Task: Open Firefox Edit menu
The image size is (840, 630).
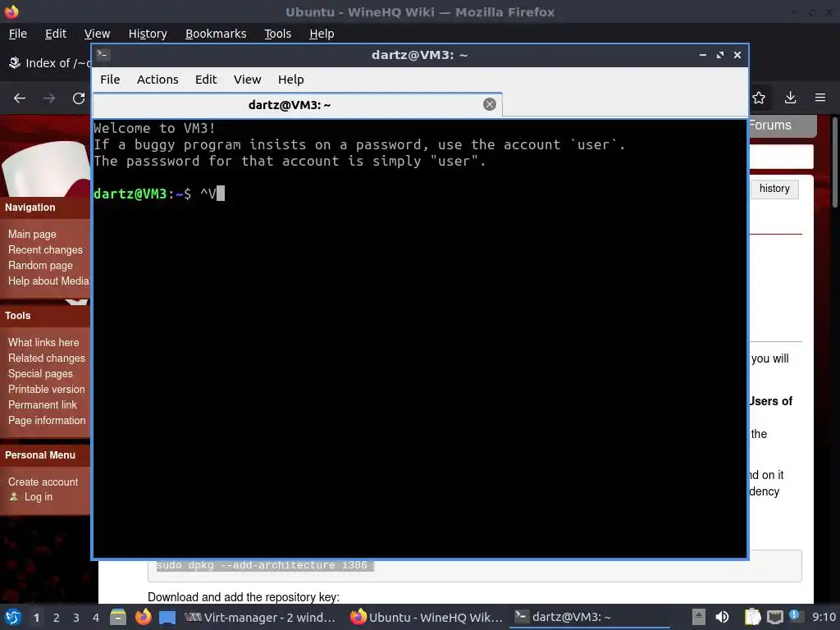Action: pos(56,34)
